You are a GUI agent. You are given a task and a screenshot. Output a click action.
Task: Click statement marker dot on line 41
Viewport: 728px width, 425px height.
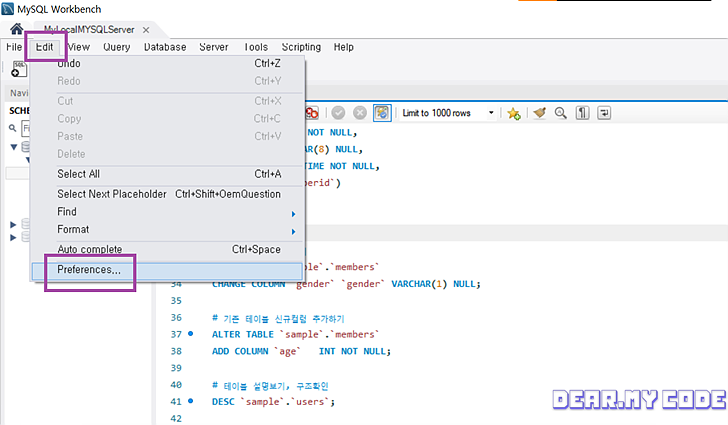point(190,400)
